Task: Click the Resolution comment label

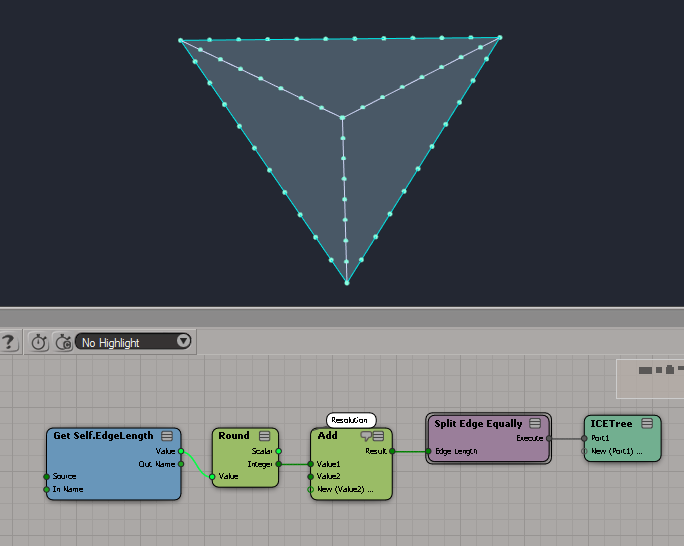Action: tap(351, 420)
